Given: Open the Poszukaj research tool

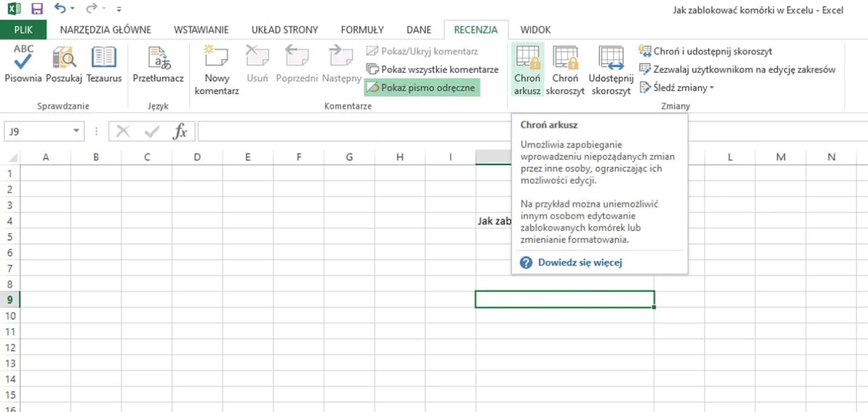Looking at the screenshot, I should [64, 64].
